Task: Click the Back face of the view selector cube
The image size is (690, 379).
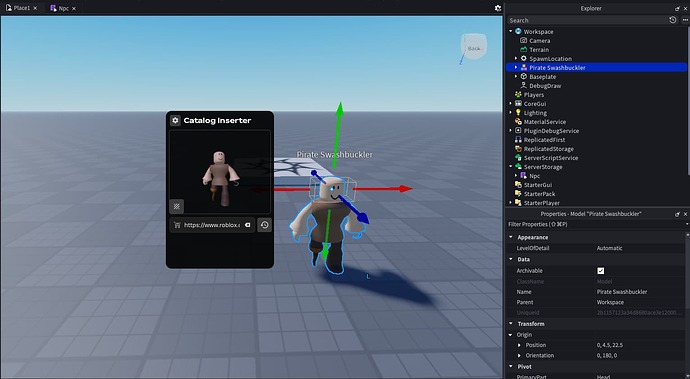Action: (x=474, y=48)
